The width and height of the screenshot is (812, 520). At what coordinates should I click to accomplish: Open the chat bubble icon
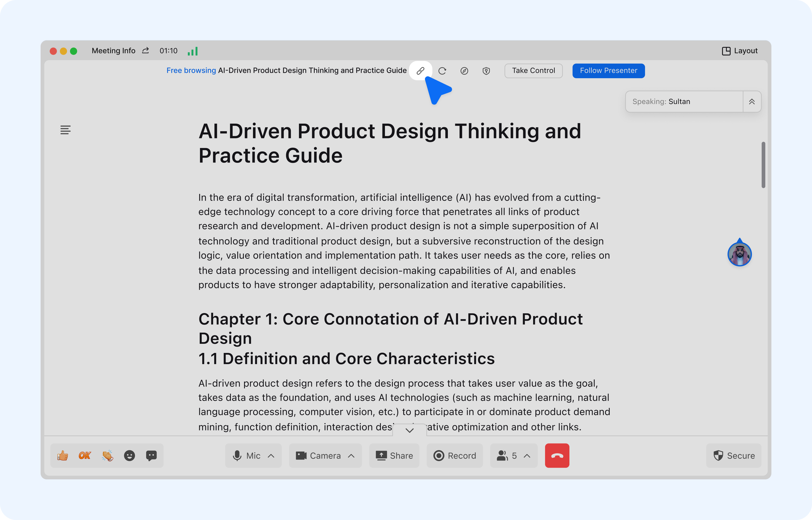coord(151,456)
